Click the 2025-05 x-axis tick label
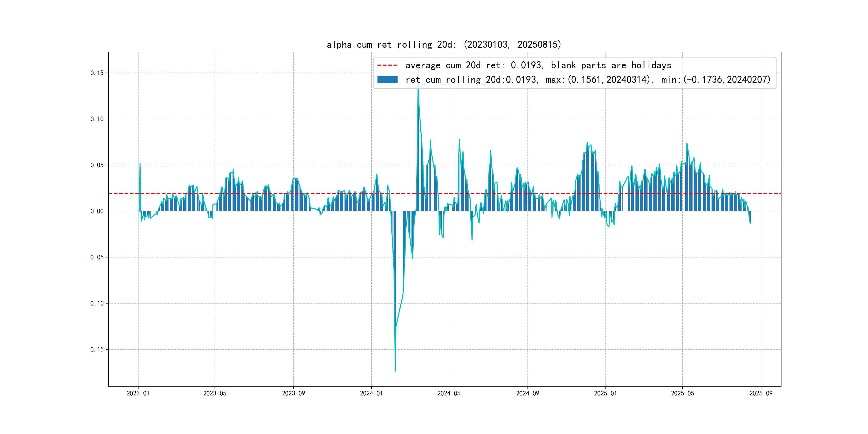 (x=682, y=393)
